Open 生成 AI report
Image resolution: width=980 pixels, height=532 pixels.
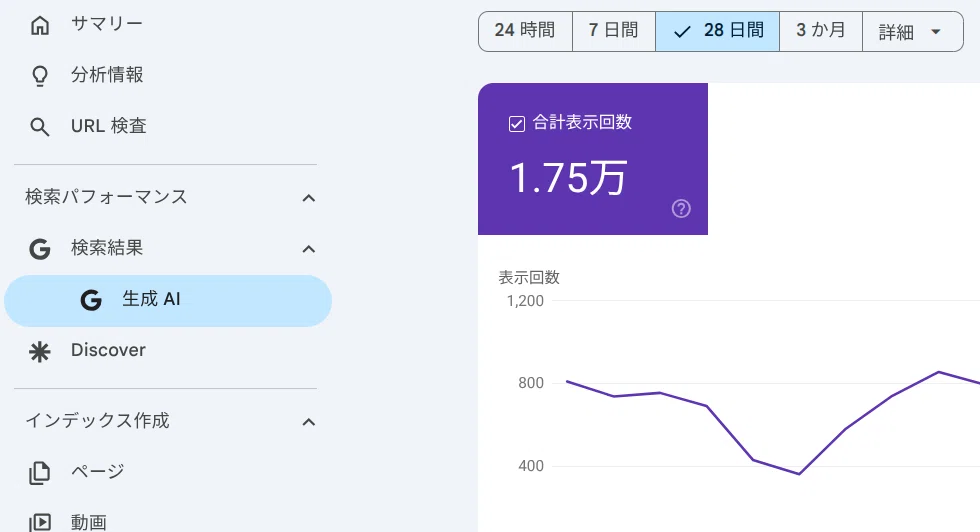(168, 301)
